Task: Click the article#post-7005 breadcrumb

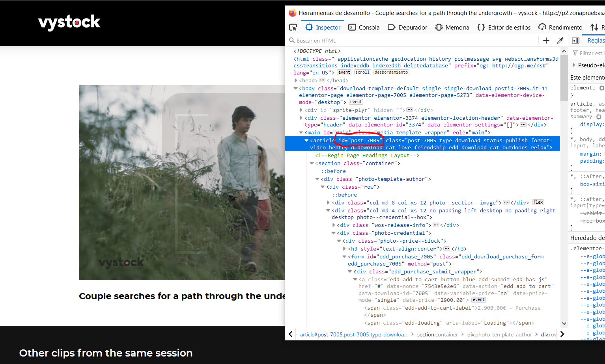Action: [x=354, y=334]
